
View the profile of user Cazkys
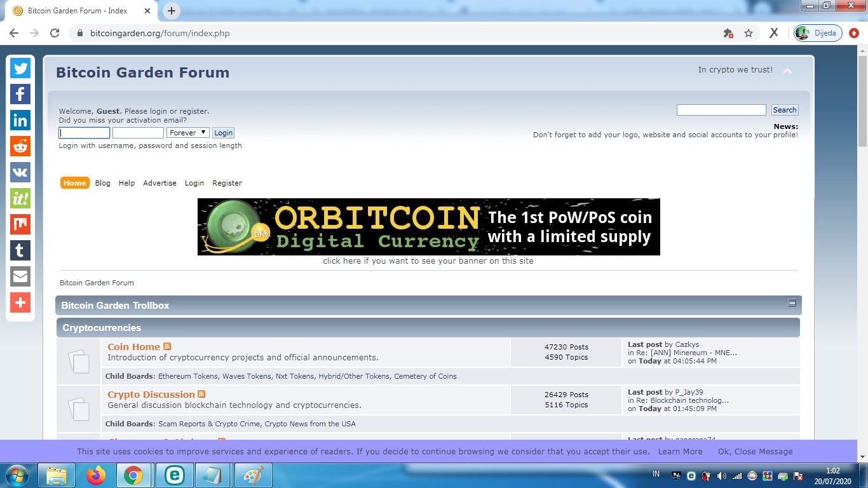coord(687,344)
